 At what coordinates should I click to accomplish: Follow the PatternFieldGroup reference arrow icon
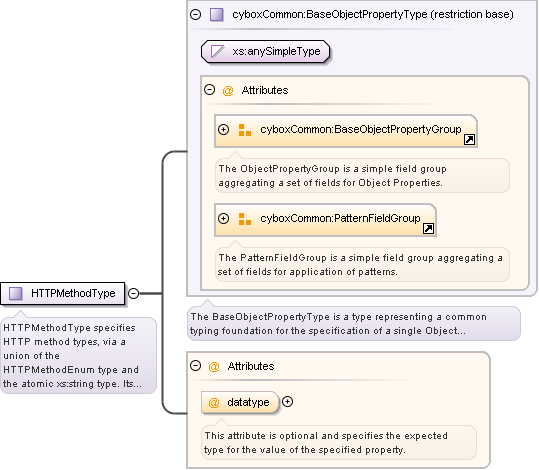pos(428,229)
